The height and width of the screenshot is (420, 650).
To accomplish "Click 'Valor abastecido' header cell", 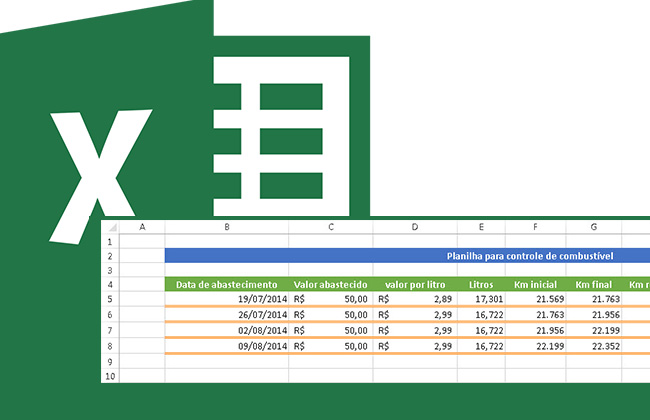I will pos(331,284).
